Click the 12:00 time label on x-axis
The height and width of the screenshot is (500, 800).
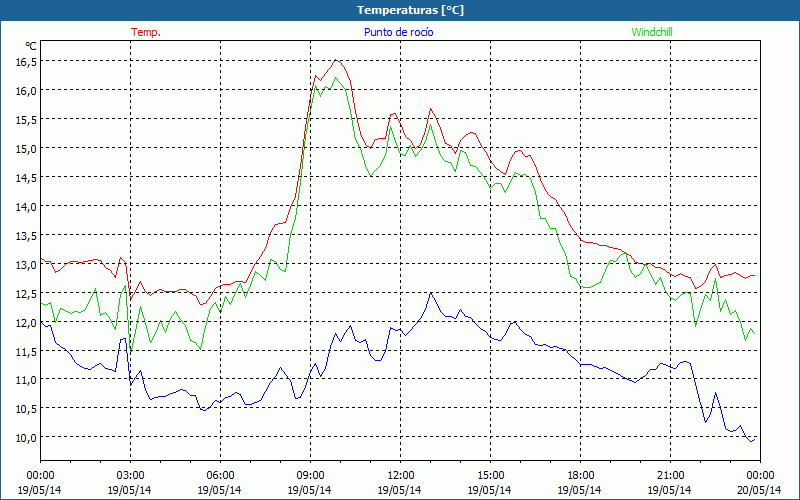click(x=400, y=476)
